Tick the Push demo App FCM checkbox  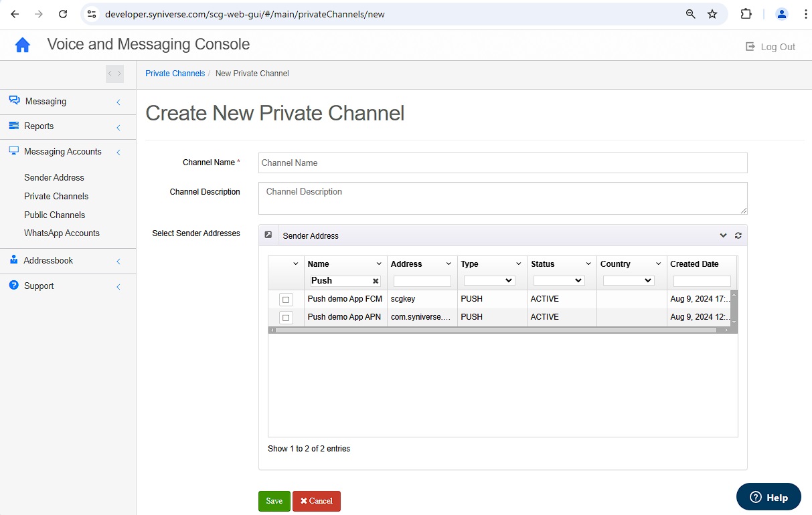[286, 300]
